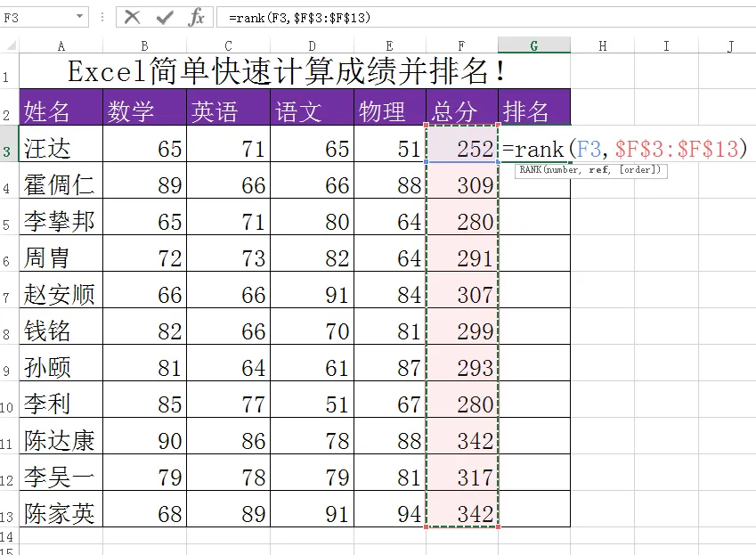The image size is (756, 555).
Task: Select column F header
Action: [x=462, y=45]
